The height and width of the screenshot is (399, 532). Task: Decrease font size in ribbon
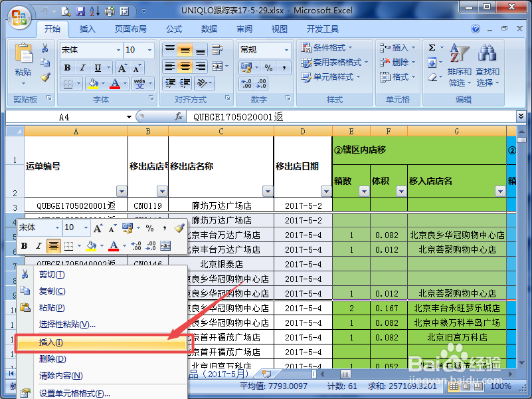136,68
